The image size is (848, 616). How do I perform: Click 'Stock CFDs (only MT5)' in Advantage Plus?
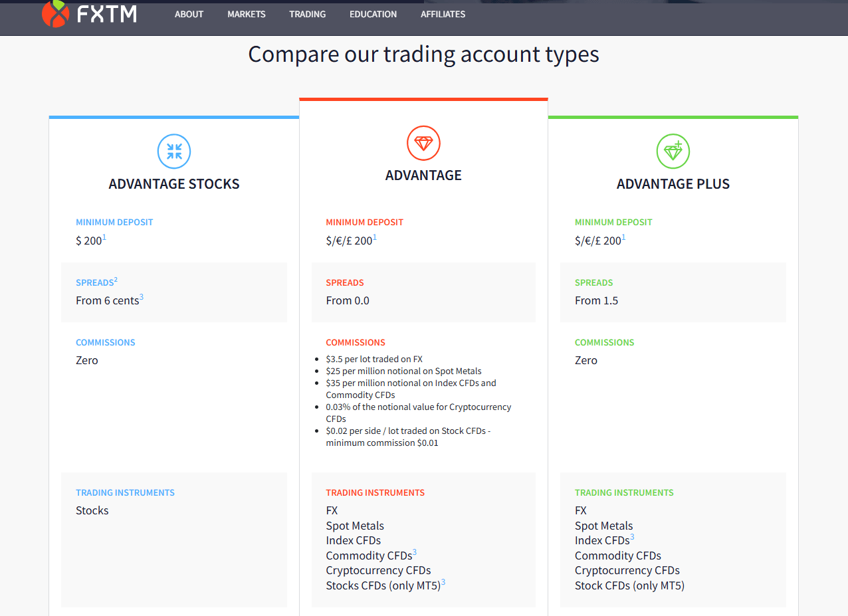click(630, 586)
